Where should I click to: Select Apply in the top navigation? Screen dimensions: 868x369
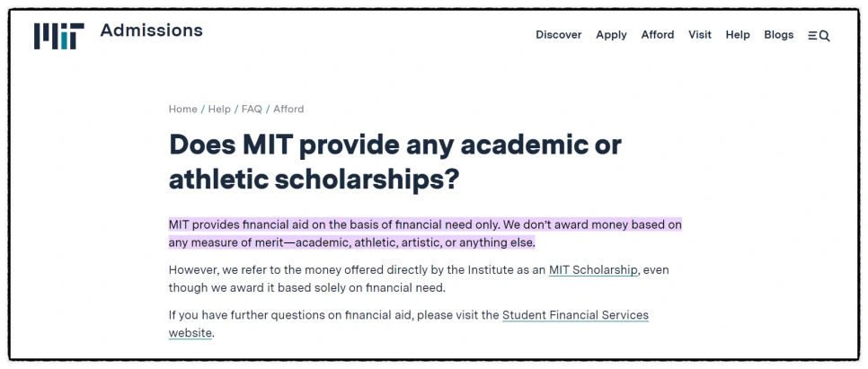point(611,35)
